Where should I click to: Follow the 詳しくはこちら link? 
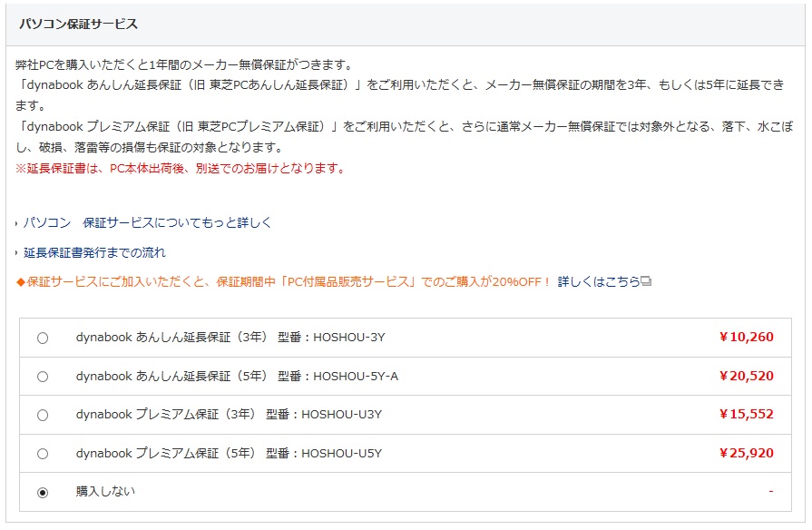click(x=599, y=282)
